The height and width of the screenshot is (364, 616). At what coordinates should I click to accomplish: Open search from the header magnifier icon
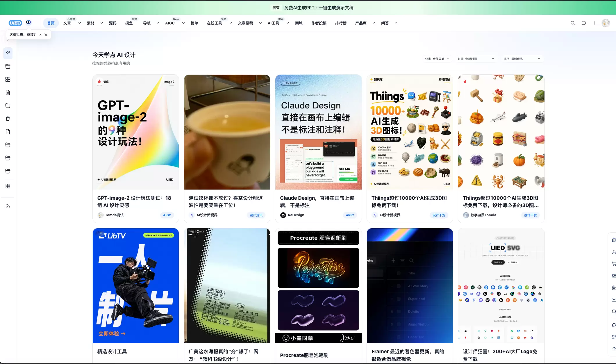coord(573,23)
